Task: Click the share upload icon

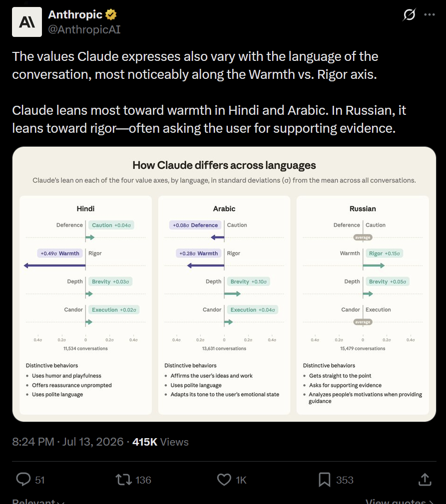Action: coord(425,479)
